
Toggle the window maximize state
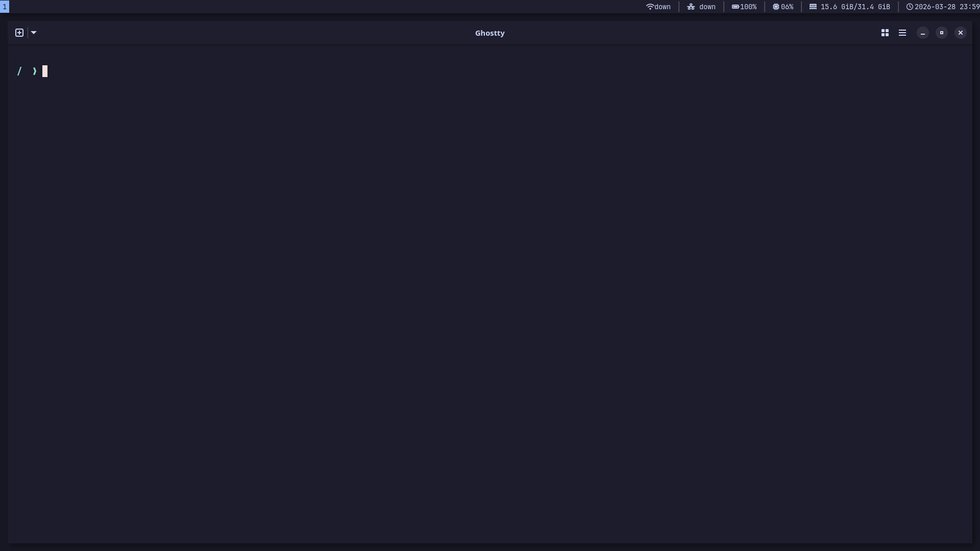coord(941,32)
